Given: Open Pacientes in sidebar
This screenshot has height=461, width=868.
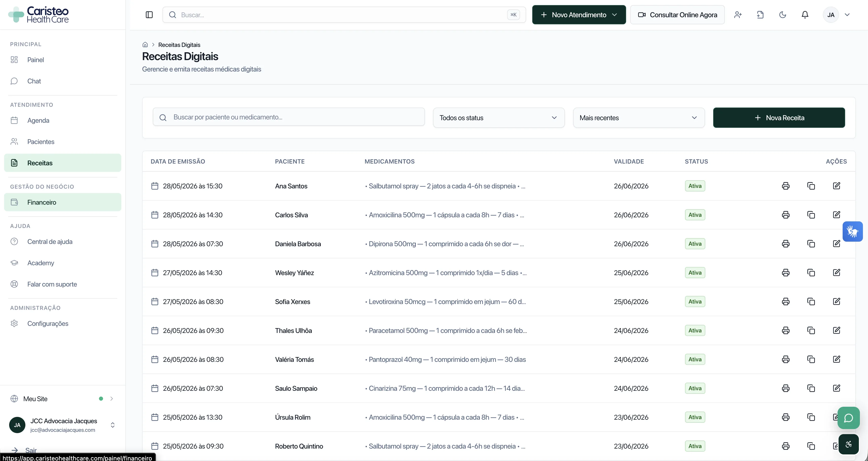Looking at the screenshot, I should [63, 142].
